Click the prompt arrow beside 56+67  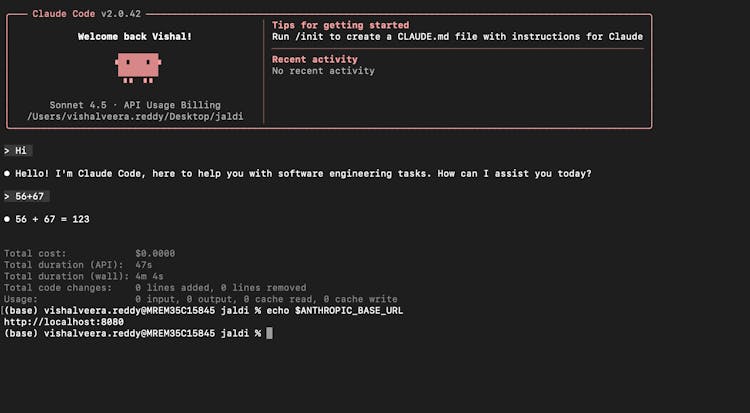tap(7, 196)
